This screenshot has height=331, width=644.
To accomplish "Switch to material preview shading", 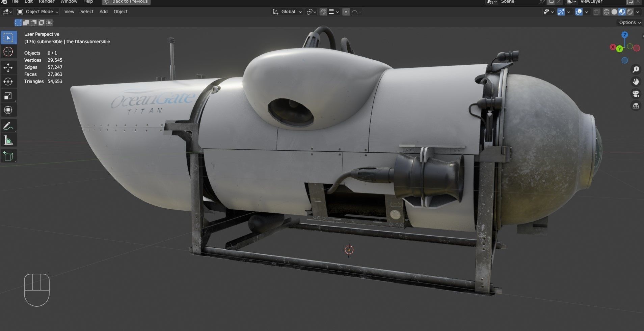I will [622, 12].
